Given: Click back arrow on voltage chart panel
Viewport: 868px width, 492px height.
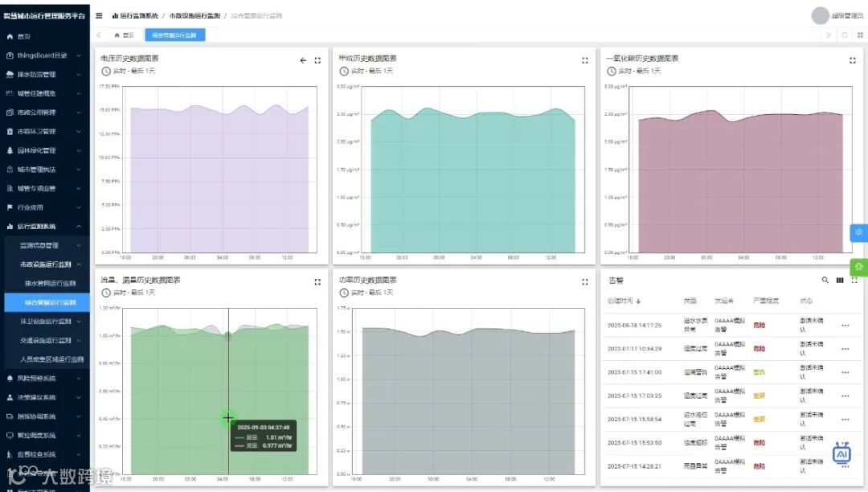Looking at the screenshot, I should coord(303,60).
